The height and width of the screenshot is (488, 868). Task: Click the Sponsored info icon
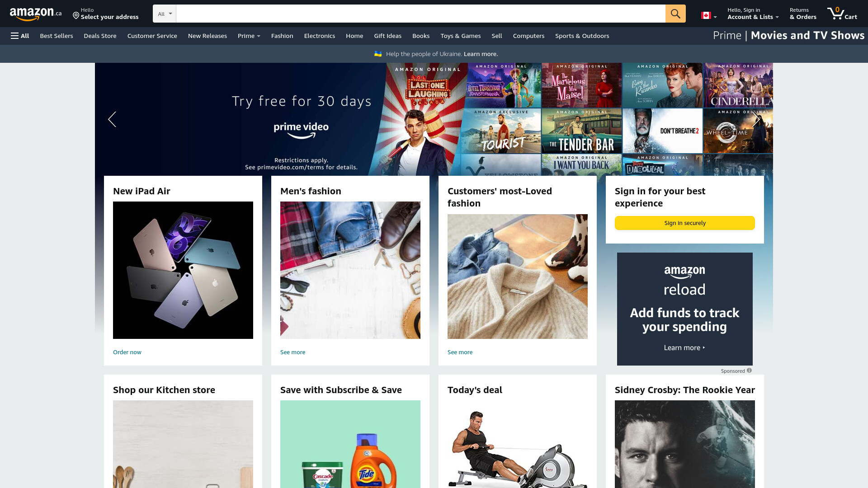coord(749,371)
